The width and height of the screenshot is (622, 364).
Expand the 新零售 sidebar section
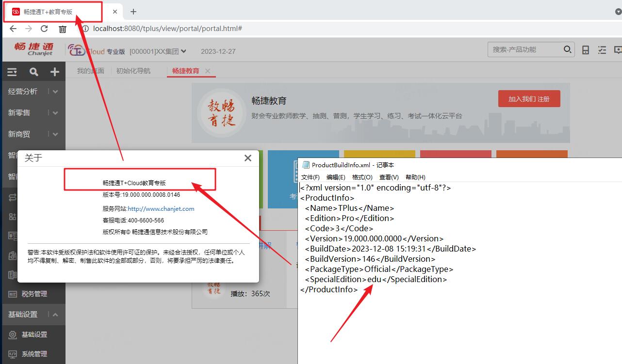coord(55,113)
